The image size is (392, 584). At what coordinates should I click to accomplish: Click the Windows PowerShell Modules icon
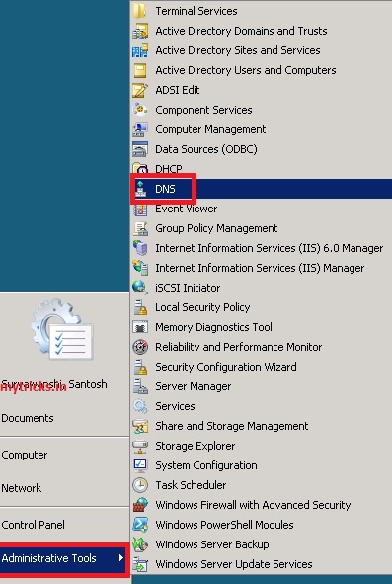click(x=140, y=525)
